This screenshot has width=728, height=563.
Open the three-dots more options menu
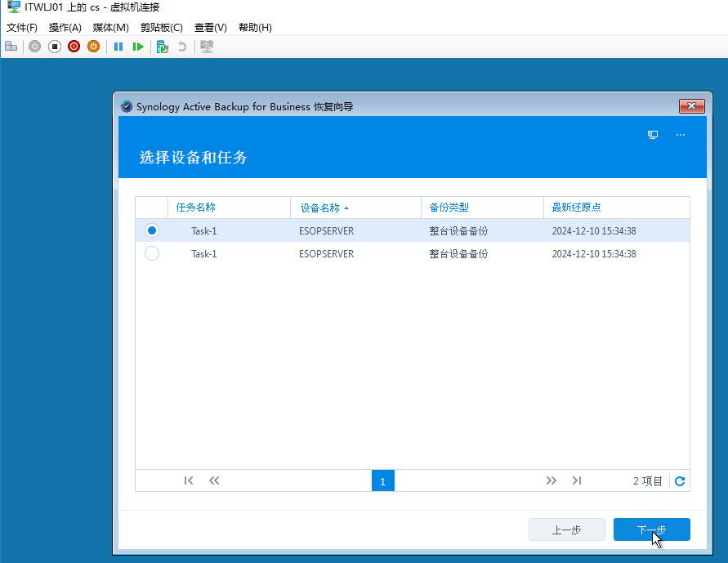pos(680,135)
